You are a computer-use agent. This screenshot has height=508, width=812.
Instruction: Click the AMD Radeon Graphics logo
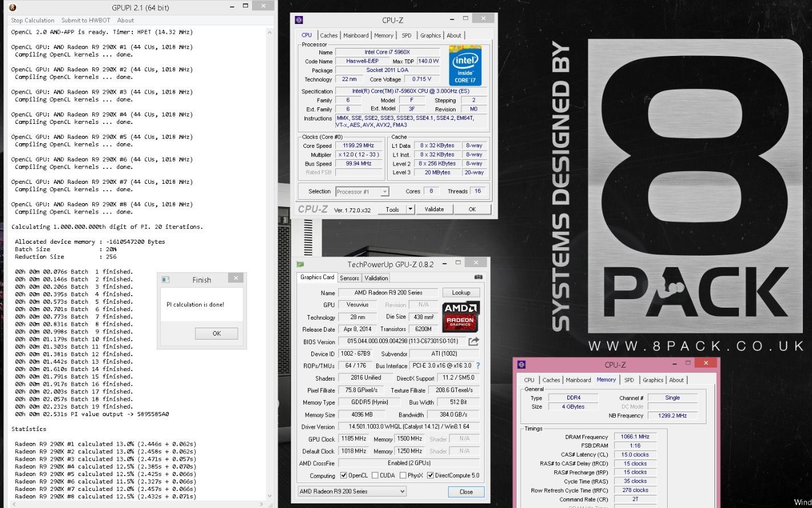[460, 316]
